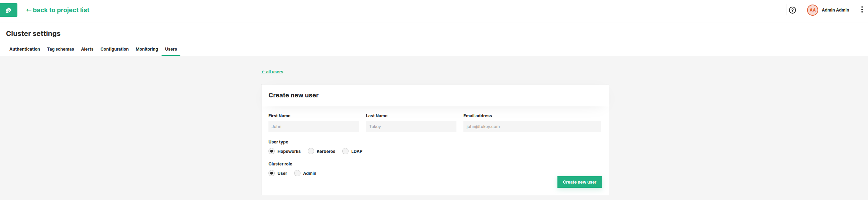Viewport: 868px width, 200px height.
Task: Click the Hopsworks logo icon
Action: click(8, 10)
